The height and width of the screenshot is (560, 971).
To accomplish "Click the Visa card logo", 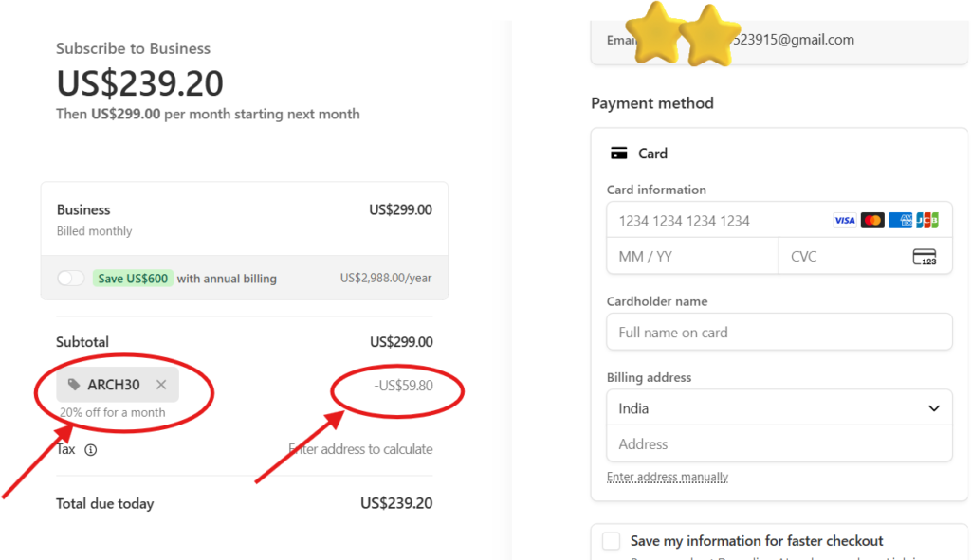I will (844, 221).
